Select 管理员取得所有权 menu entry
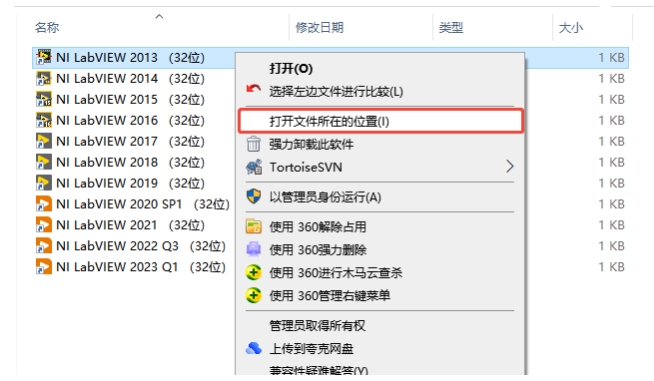The image size is (654, 381). tap(317, 325)
